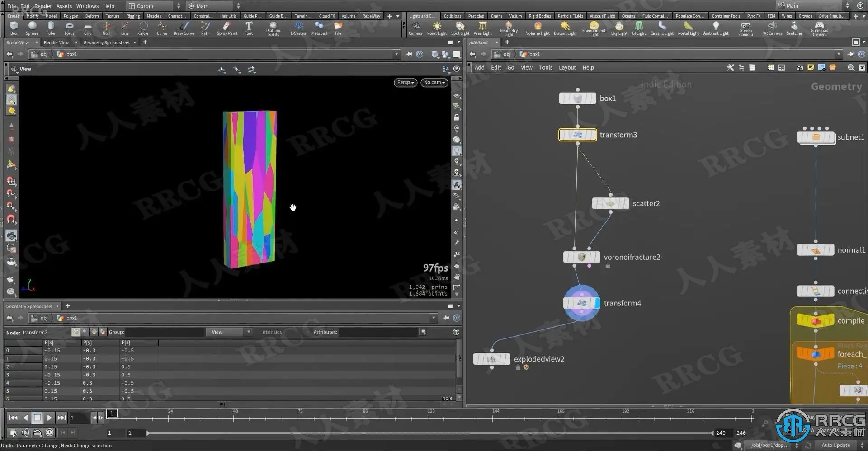
Task: Create a Point Light
Action: [437, 28]
